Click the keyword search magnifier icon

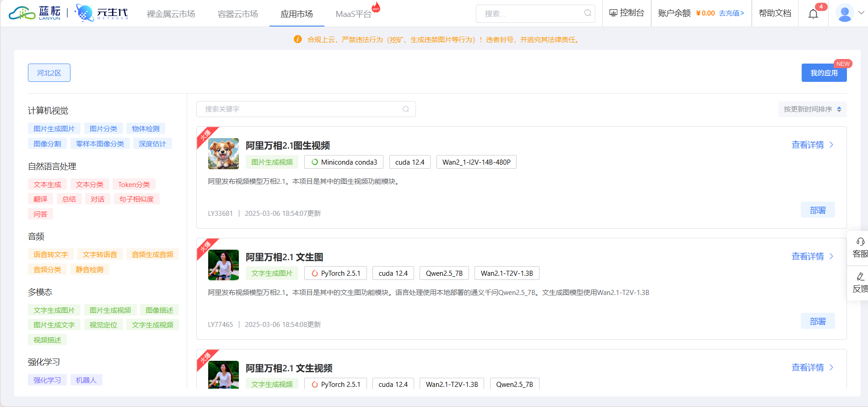pyautogui.click(x=406, y=109)
